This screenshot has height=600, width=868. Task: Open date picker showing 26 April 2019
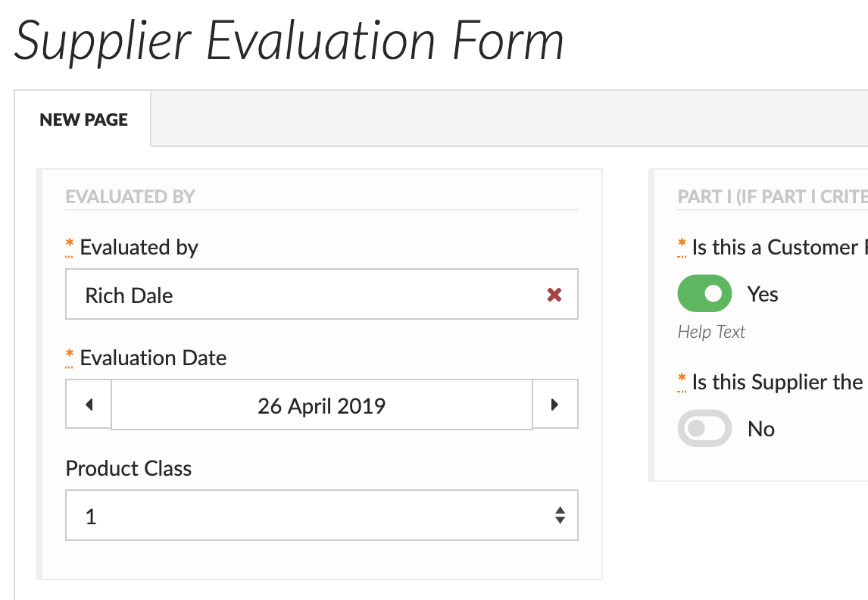click(321, 406)
